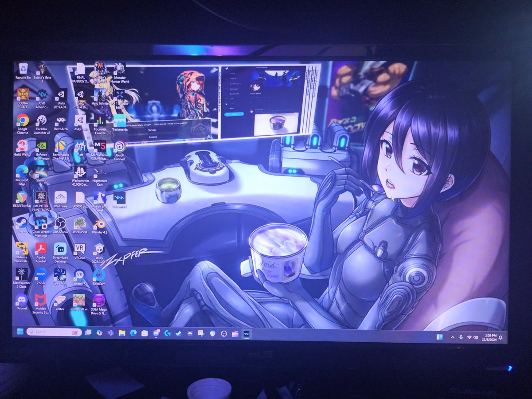Open GeForce Experience shortcut
The height and width of the screenshot is (399, 532).
pyautogui.click(x=42, y=150)
